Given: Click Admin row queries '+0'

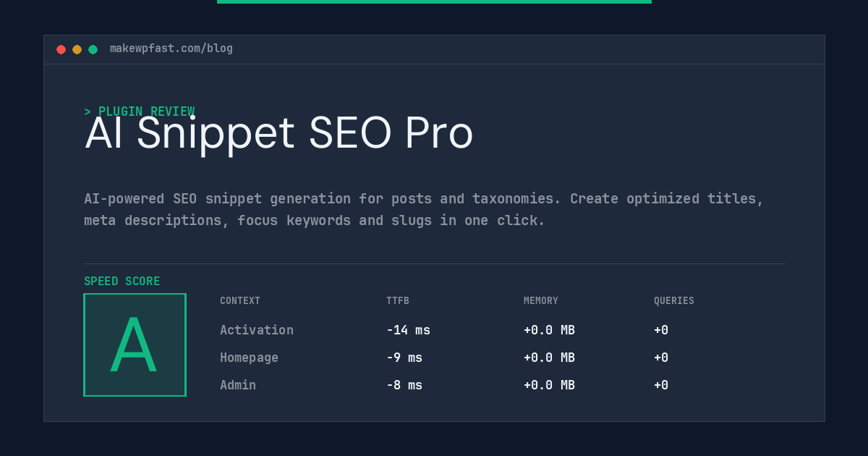Looking at the screenshot, I should [661, 385].
